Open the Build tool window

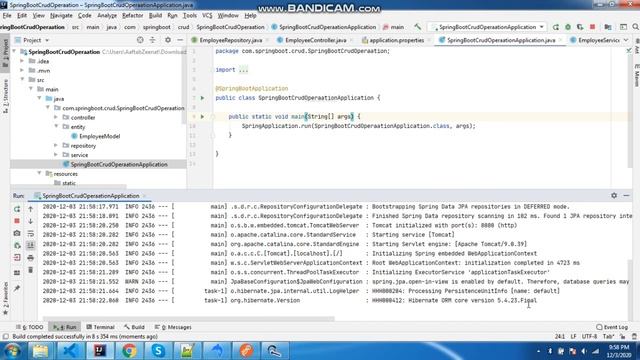(x=134, y=327)
